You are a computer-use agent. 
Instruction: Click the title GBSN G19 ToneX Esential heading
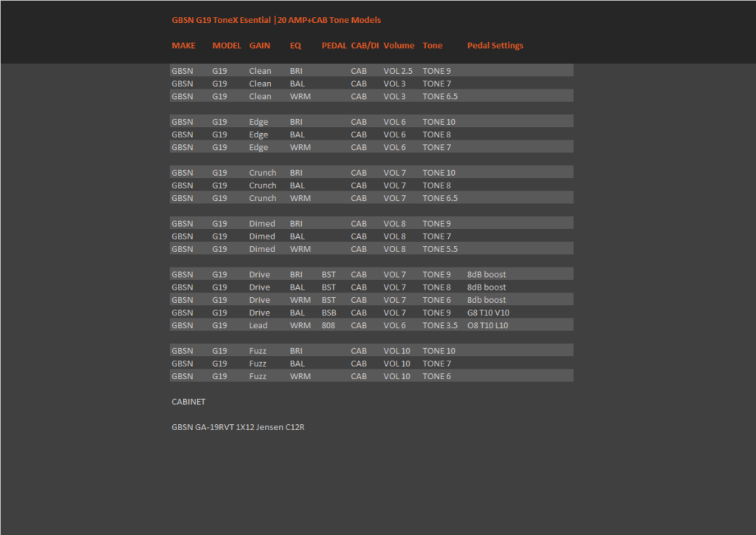276,20
